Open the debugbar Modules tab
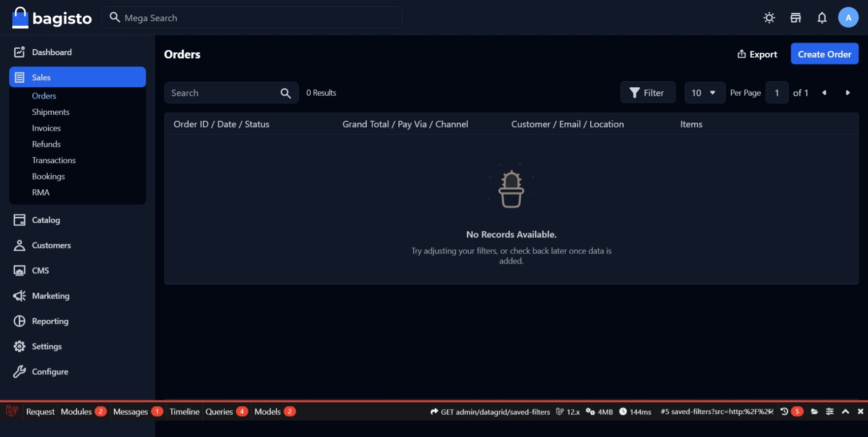 (x=83, y=411)
